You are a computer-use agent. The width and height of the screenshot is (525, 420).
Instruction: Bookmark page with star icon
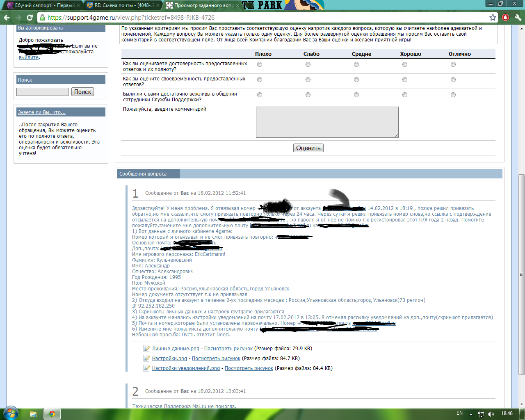[493, 17]
